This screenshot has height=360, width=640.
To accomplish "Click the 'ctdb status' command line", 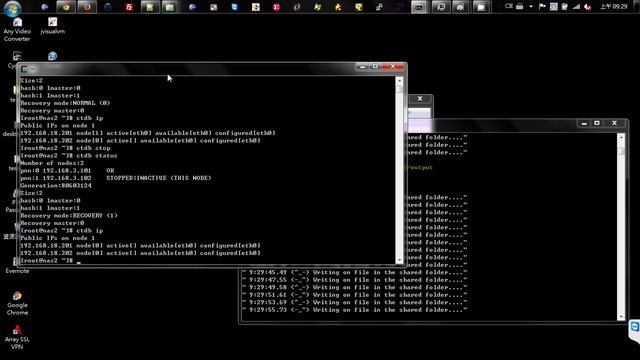I will [69, 156].
